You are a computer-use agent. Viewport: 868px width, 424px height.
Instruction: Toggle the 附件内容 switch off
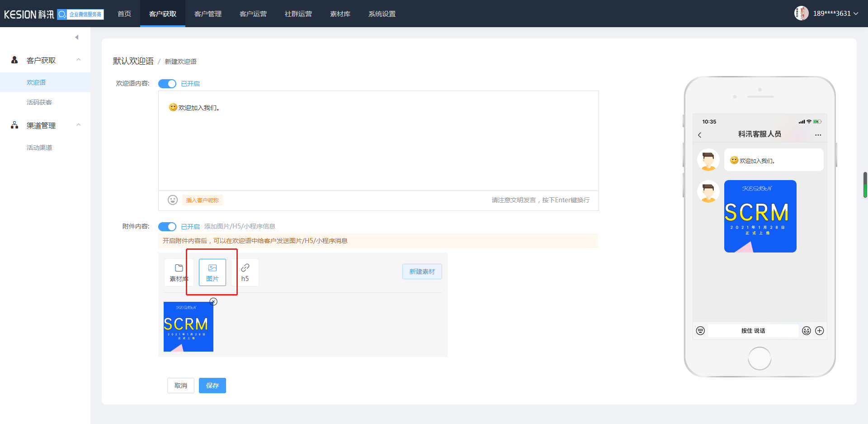[167, 226]
